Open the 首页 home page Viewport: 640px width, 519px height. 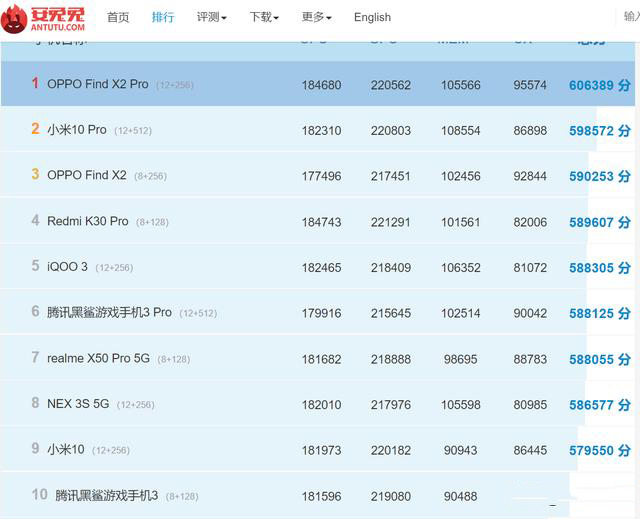(x=118, y=17)
